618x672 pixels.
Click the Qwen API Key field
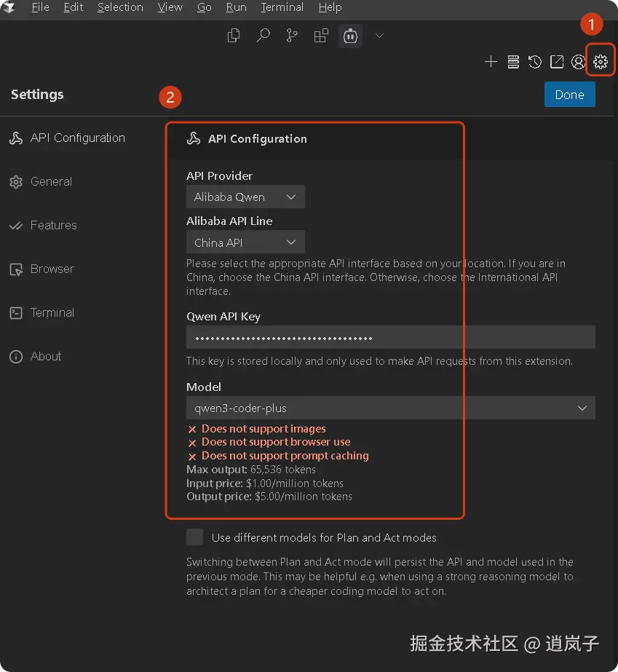[x=390, y=337]
